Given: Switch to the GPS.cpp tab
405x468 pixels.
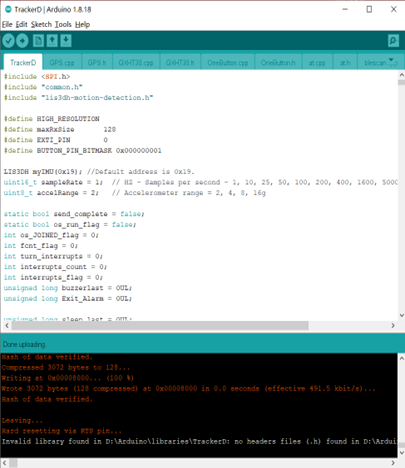Looking at the screenshot, I should [62, 63].
